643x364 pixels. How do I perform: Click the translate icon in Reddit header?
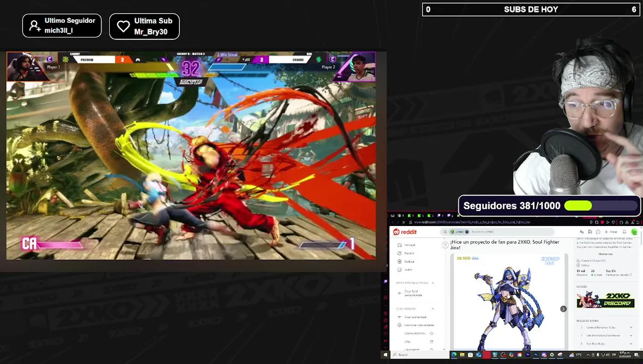[582, 232]
